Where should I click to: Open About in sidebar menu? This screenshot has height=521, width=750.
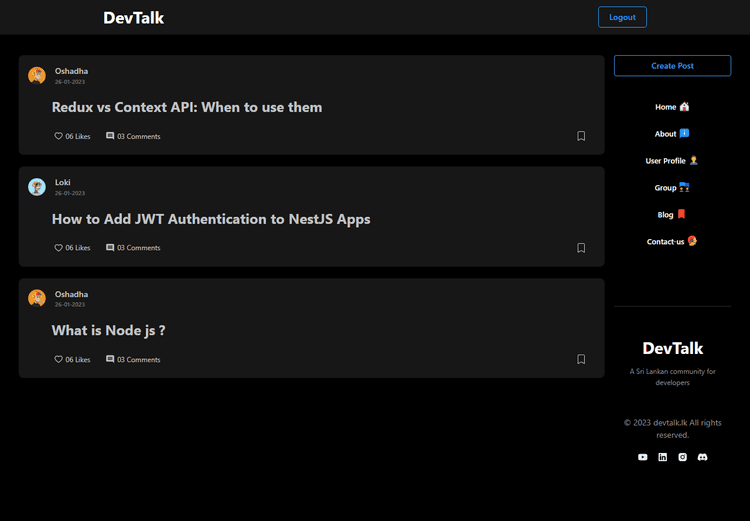(672, 133)
